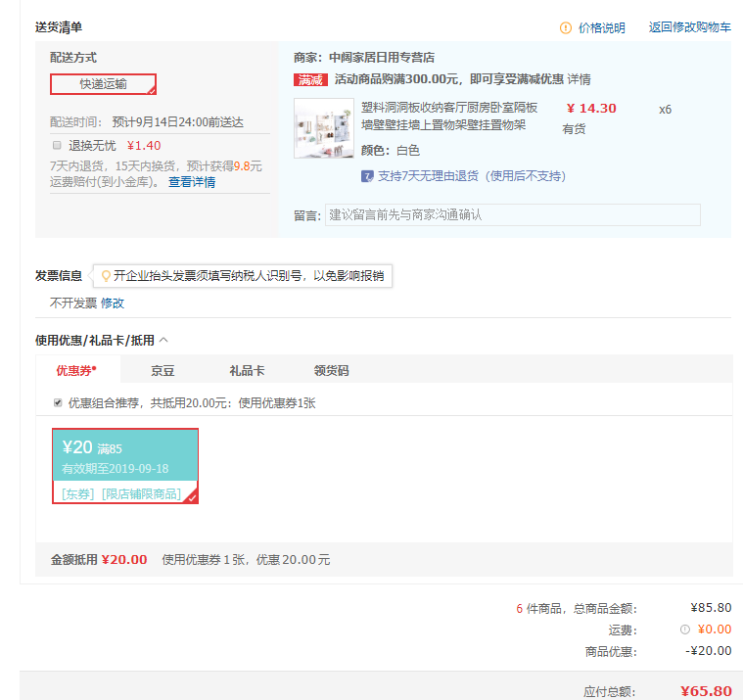Switch to the 优惠券 tab
The image size is (743, 700).
[x=76, y=371]
